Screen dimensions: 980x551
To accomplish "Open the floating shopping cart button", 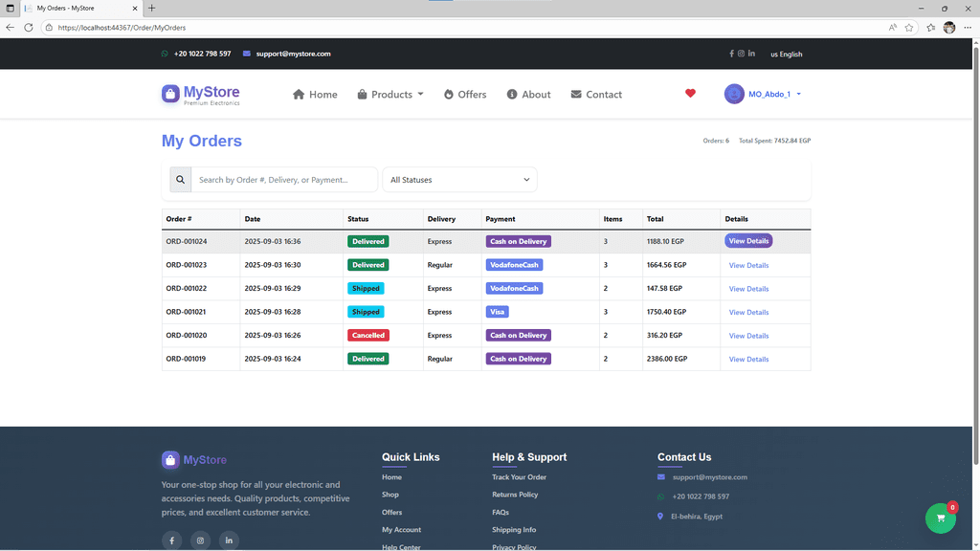I will pos(940,518).
